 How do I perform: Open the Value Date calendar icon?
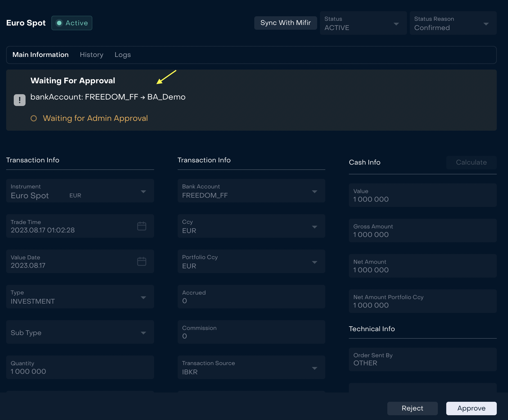(141, 261)
